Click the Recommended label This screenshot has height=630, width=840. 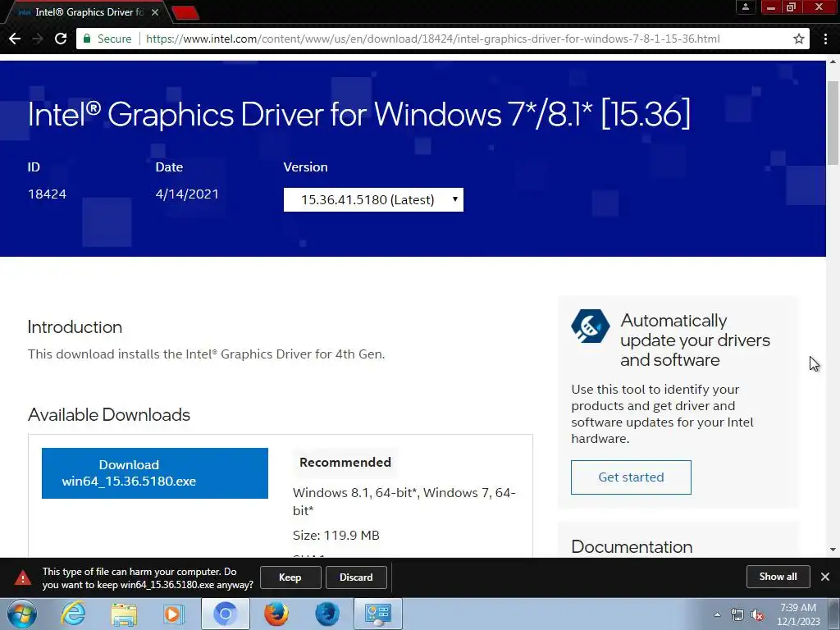coord(345,463)
